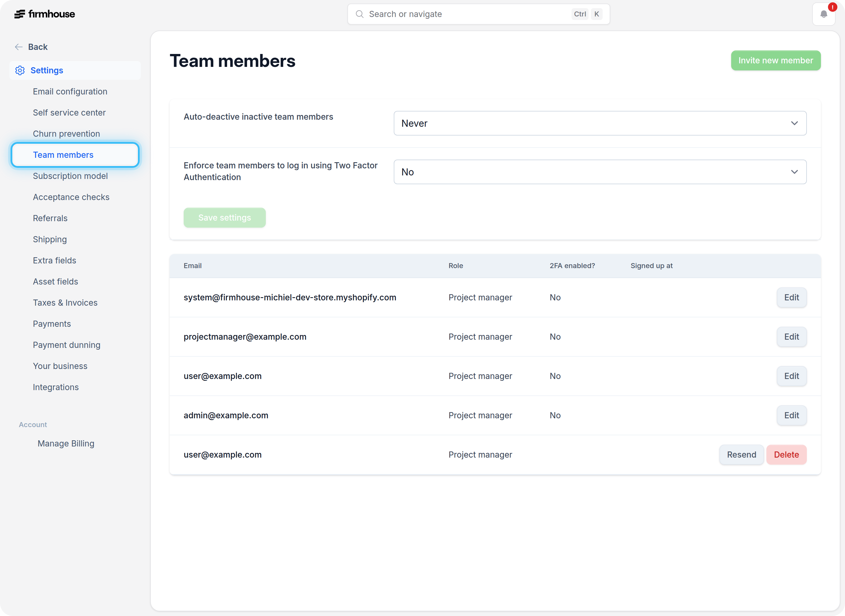
Task: Click the magnifier search icon
Action: point(359,14)
